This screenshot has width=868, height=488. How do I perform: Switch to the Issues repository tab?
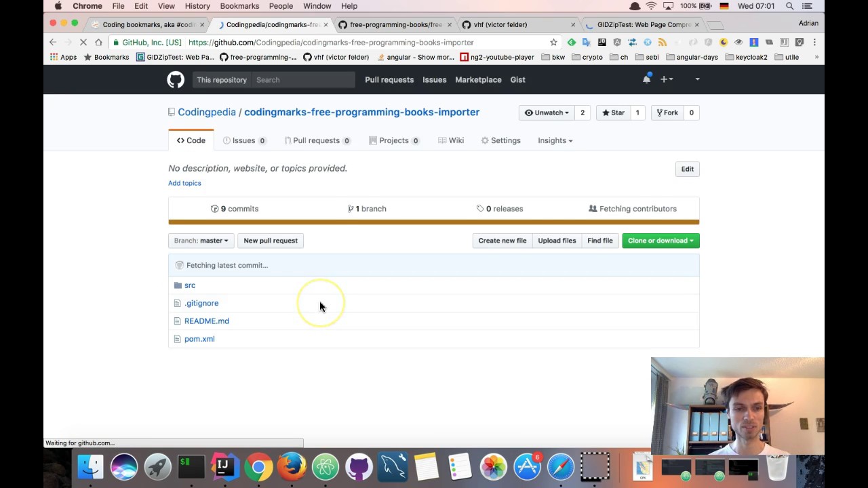pos(244,140)
